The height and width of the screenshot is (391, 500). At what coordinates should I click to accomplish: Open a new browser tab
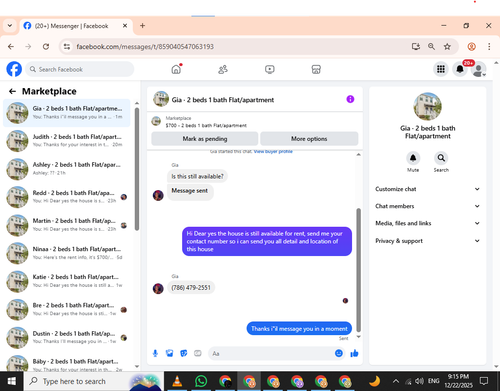[x=142, y=26]
